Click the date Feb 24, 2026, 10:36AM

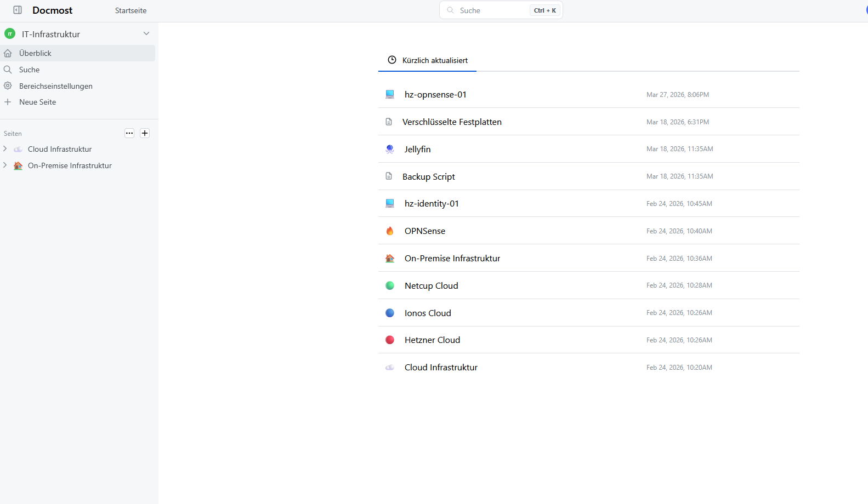pyautogui.click(x=679, y=259)
